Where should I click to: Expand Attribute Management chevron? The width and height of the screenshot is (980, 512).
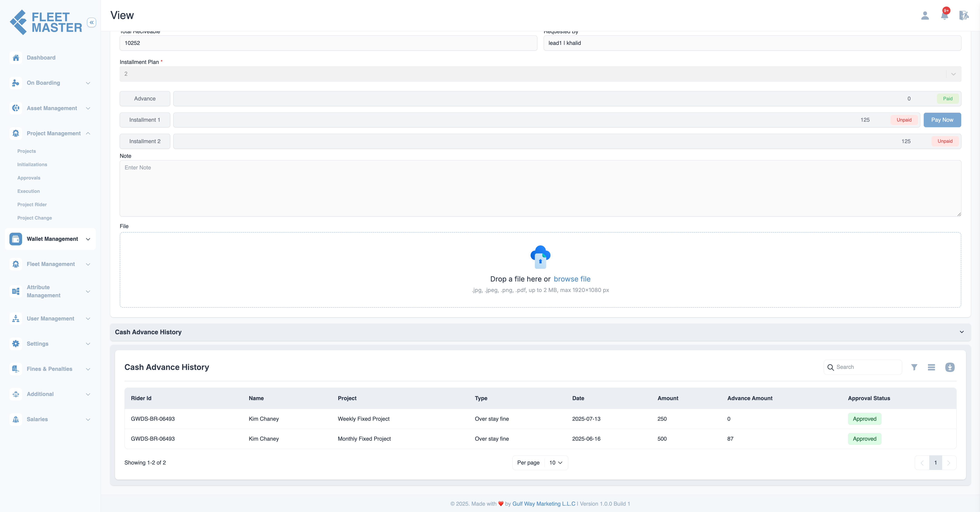[x=88, y=292]
